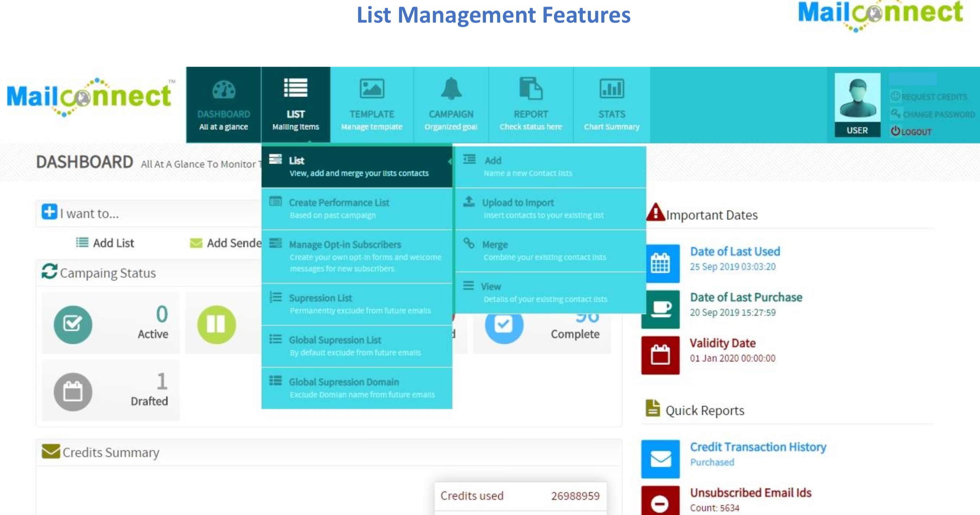Click the Credits Summary envelope icon

click(51, 451)
